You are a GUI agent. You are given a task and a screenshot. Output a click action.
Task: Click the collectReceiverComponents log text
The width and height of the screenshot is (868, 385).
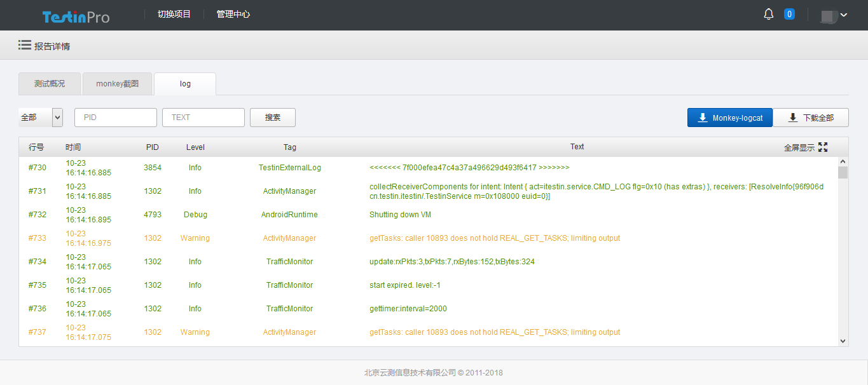click(596, 191)
